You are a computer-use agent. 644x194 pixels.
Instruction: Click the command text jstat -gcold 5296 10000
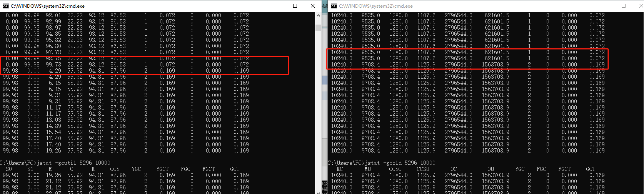[400, 163]
